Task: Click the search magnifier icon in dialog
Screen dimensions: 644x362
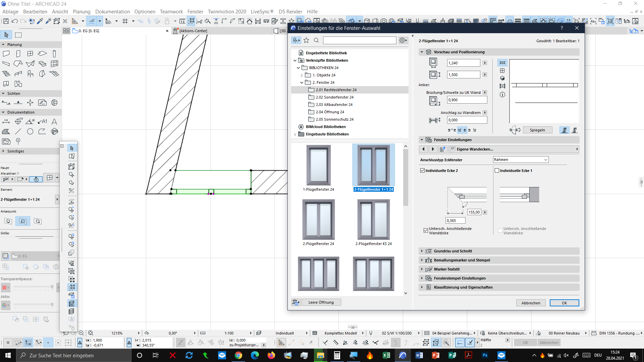Action: 316,40
